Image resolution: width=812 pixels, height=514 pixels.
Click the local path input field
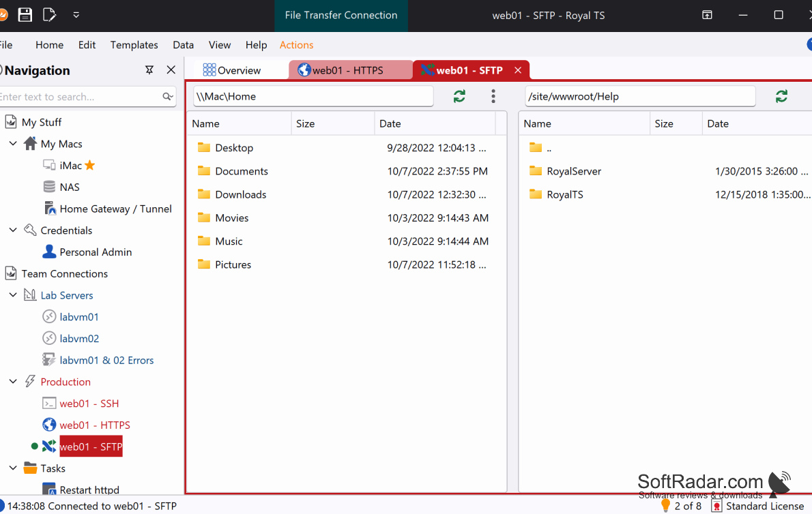pyautogui.click(x=313, y=96)
